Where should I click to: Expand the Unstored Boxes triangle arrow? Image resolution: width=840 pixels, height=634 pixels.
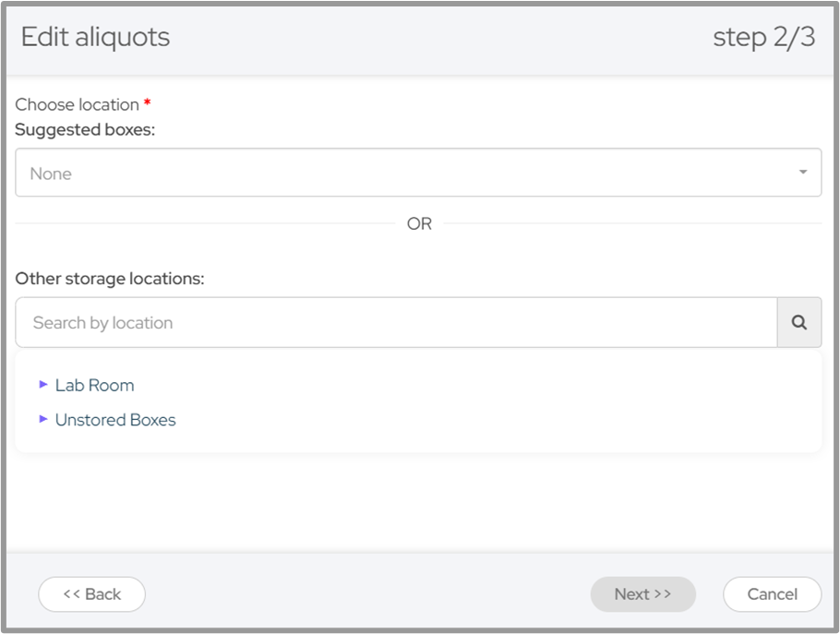coord(43,419)
